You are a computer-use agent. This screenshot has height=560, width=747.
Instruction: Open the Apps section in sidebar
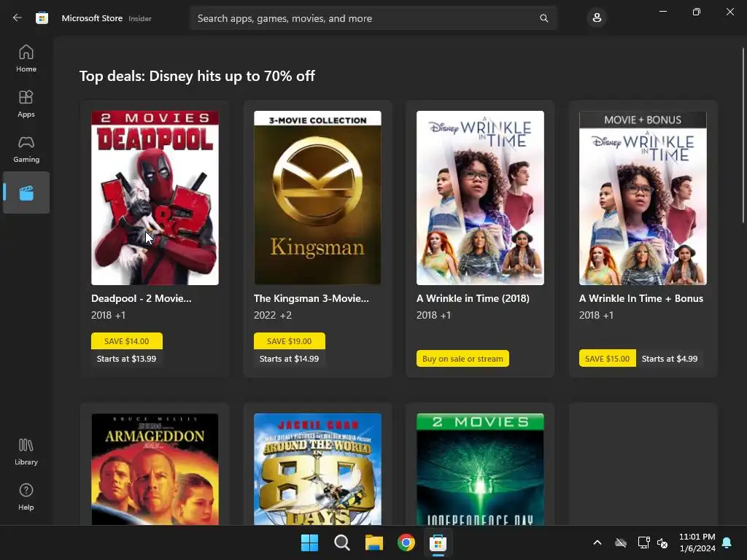click(26, 104)
